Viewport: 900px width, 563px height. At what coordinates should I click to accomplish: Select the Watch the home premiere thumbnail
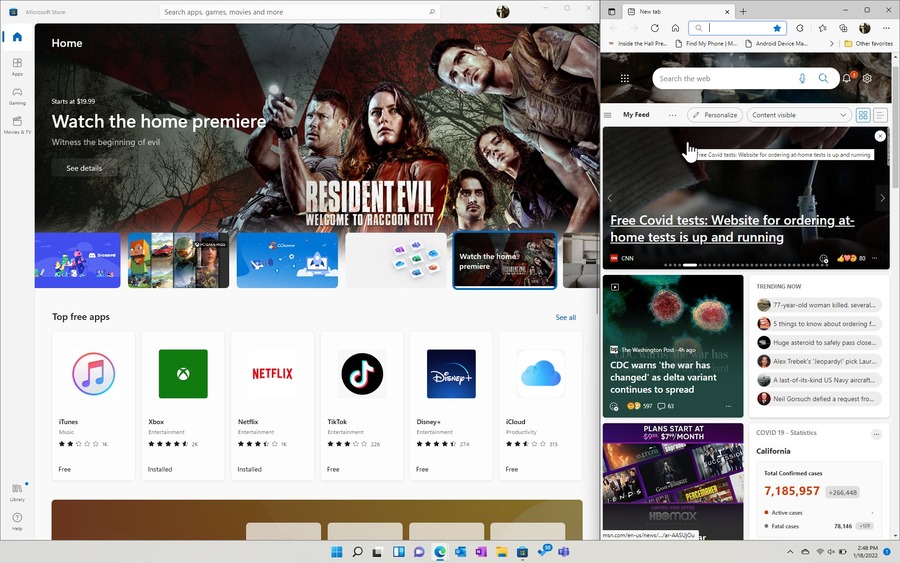pyautogui.click(x=505, y=260)
